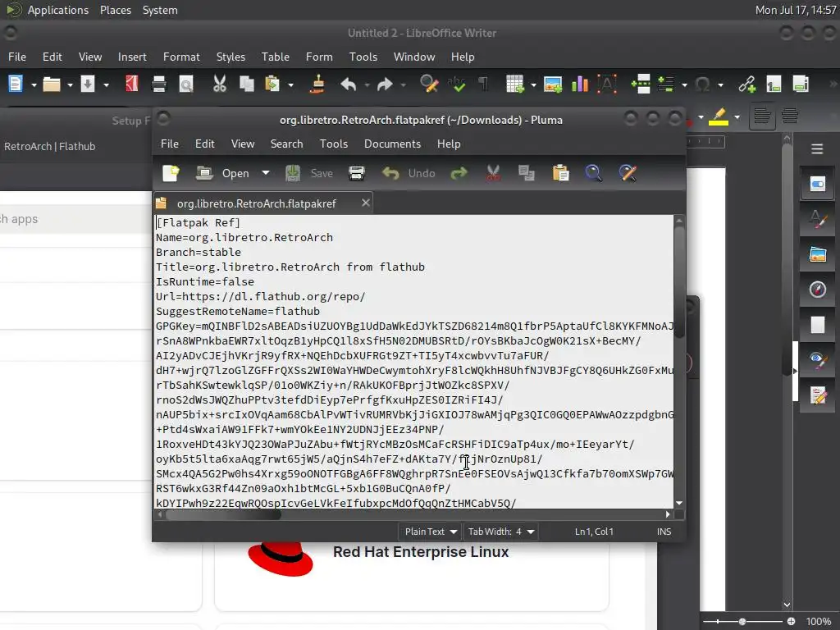
Task: Click Insert Page Break icon in Writer toolbar
Action: coord(641,84)
